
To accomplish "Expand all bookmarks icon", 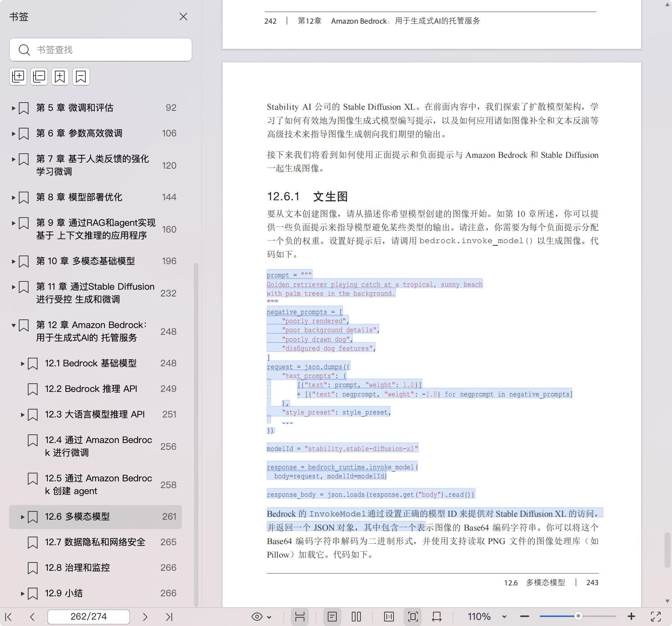I will 18,77.
